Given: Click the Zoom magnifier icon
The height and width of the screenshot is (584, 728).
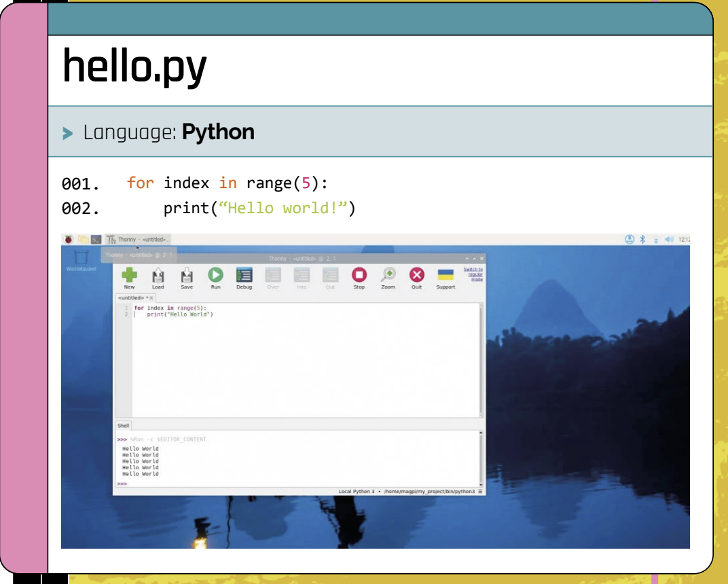Looking at the screenshot, I should (388, 275).
